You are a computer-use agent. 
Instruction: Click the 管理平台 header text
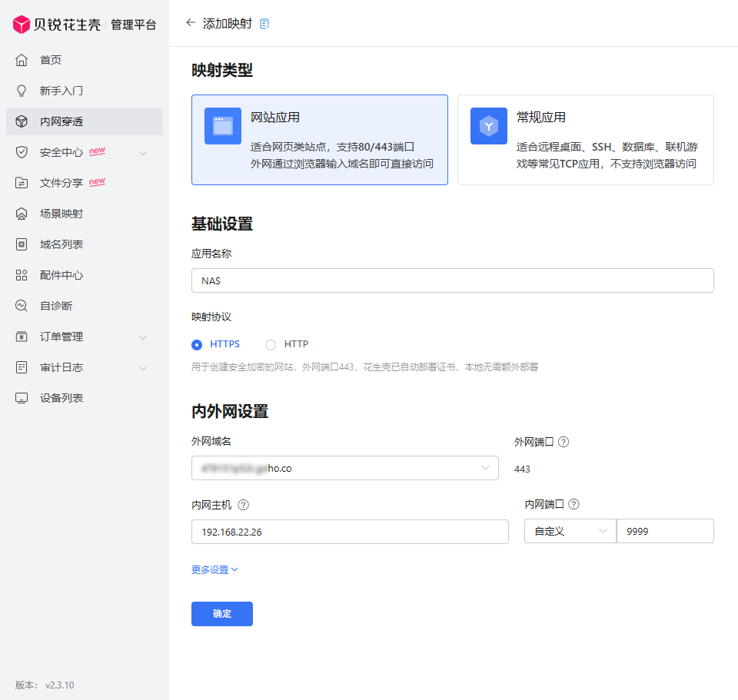point(134,25)
